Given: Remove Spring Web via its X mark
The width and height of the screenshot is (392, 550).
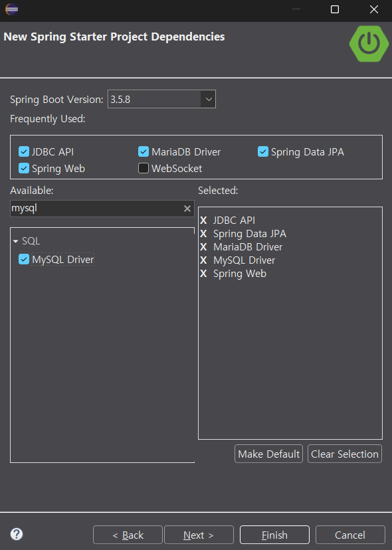Looking at the screenshot, I should point(203,274).
